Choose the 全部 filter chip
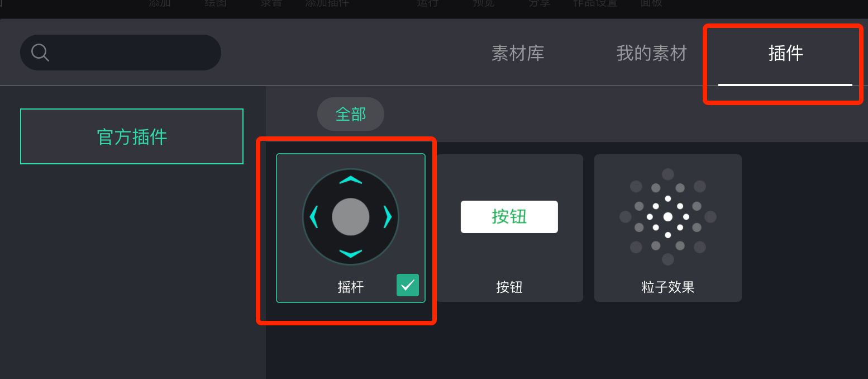The image size is (868, 379). coord(351,114)
